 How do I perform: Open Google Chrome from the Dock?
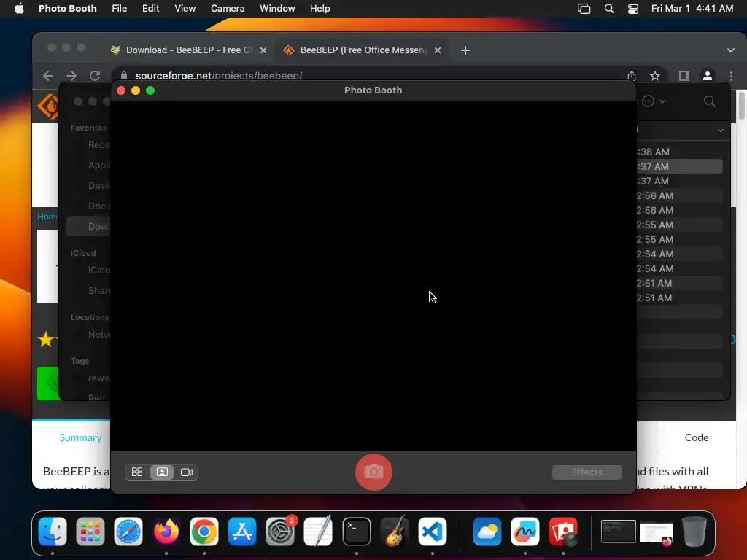pos(204,532)
